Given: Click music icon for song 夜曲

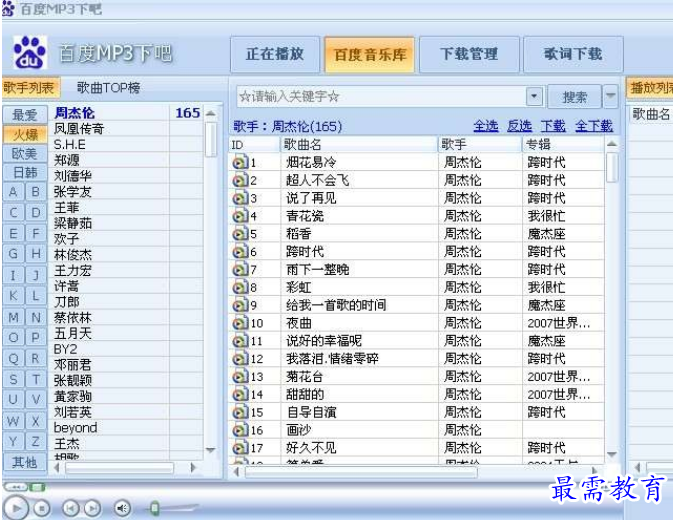Looking at the screenshot, I should coord(240,323).
